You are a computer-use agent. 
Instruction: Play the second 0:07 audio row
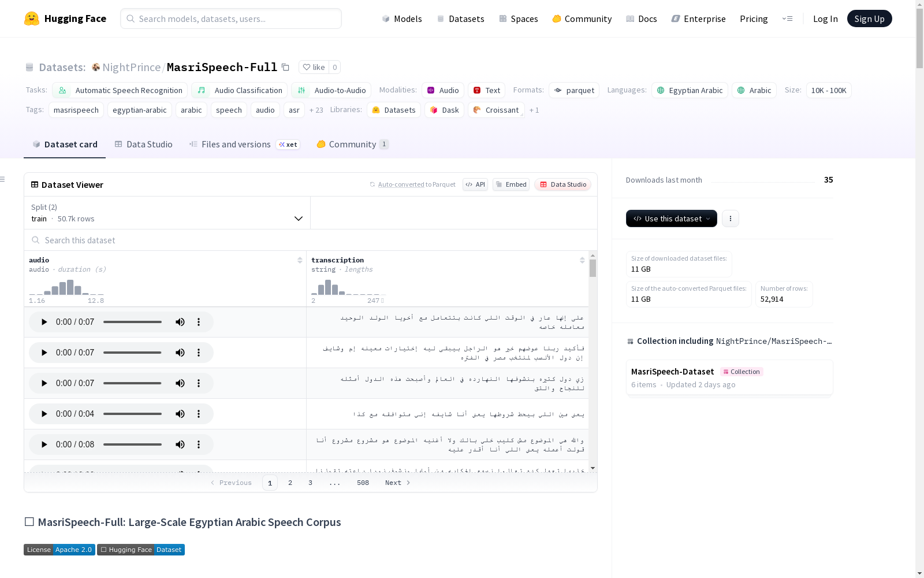tap(44, 353)
